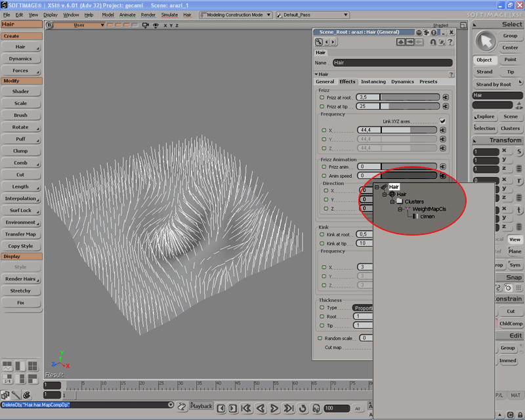Image resolution: width=525 pixels, height=420 pixels.
Task: Open the Modeling Construction Mode dropdown
Action: 236,14
